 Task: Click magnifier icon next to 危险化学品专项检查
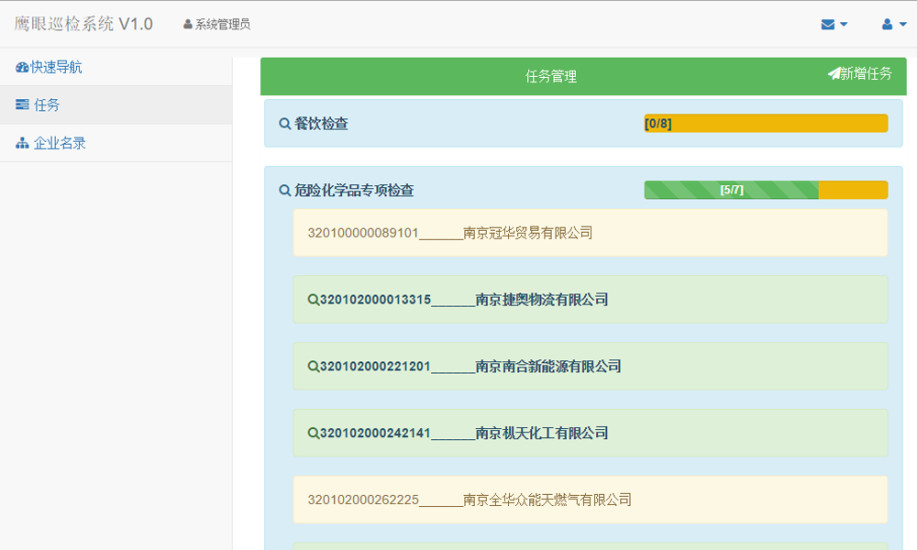(285, 190)
